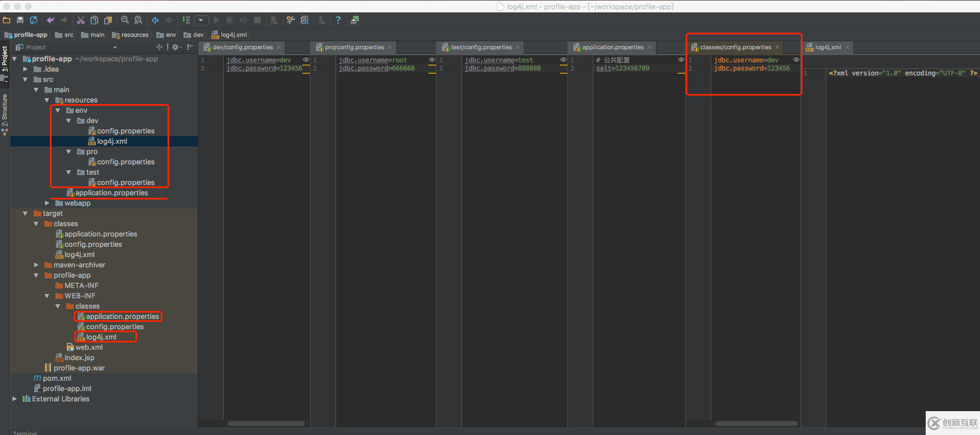Toggle eye inspection in pro/config.properties editor

pos(432,60)
